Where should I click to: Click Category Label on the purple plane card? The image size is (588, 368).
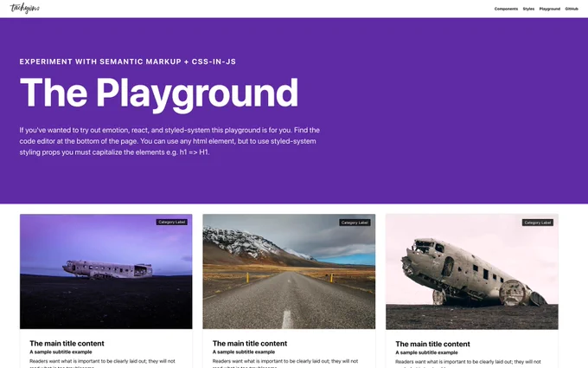click(x=172, y=223)
